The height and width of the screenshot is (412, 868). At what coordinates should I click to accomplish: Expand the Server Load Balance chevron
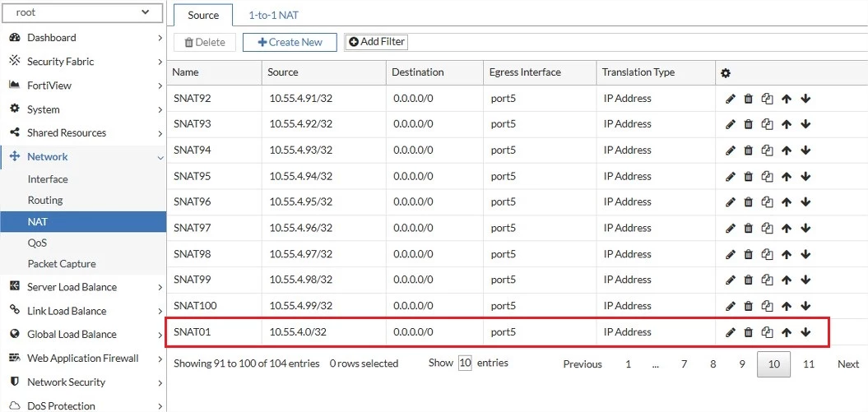click(x=160, y=288)
